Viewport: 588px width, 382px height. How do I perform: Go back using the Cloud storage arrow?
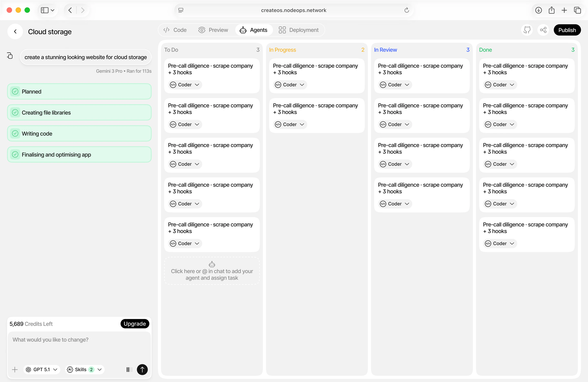pos(15,32)
